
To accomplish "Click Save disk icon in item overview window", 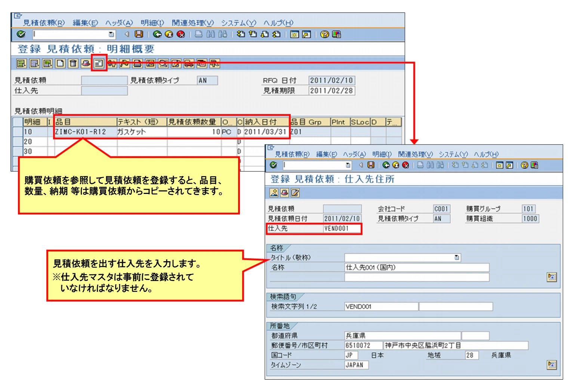I will point(139,34).
